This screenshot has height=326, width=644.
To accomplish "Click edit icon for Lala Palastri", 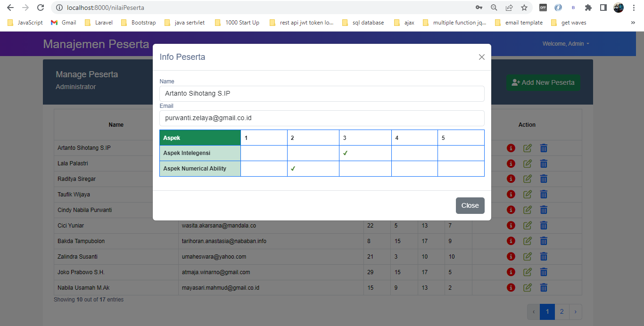I will point(527,163).
